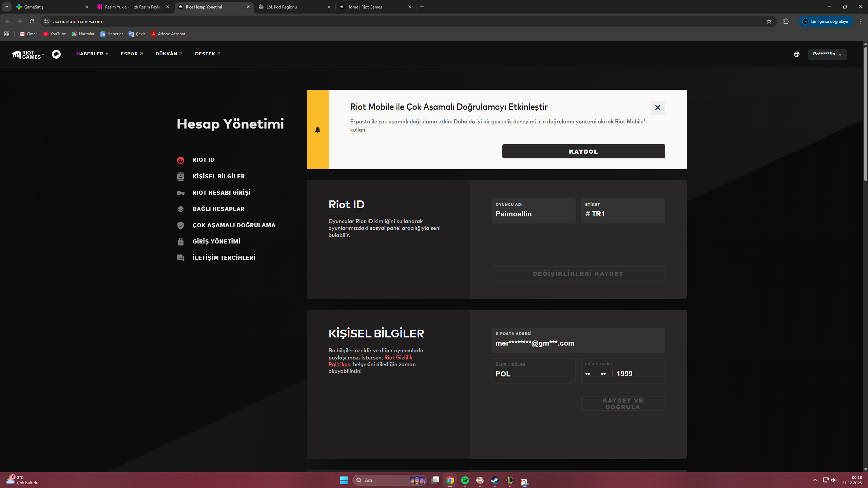Open the Gmail bookmark

coord(28,34)
